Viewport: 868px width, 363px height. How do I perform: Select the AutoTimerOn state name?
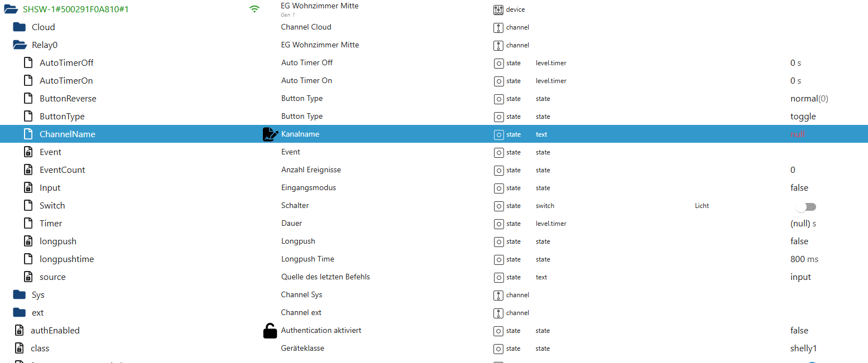(x=66, y=80)
